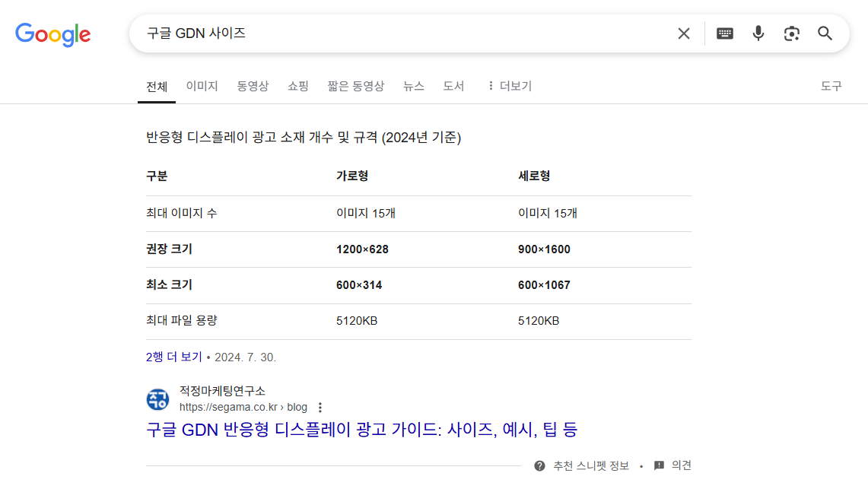The height and width of the screenshot is (489, 868).
Task: Click the 최소 크기 row label
Action: [169, 285]
